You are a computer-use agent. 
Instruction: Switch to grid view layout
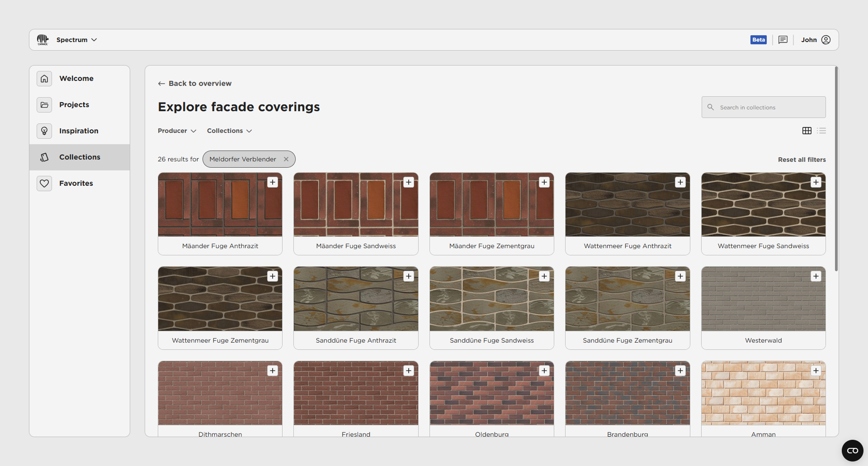click(807, 131)
